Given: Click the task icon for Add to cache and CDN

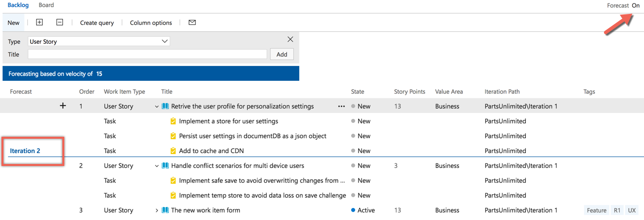Looking at the screenshot, I should click(x=173, y=151).
